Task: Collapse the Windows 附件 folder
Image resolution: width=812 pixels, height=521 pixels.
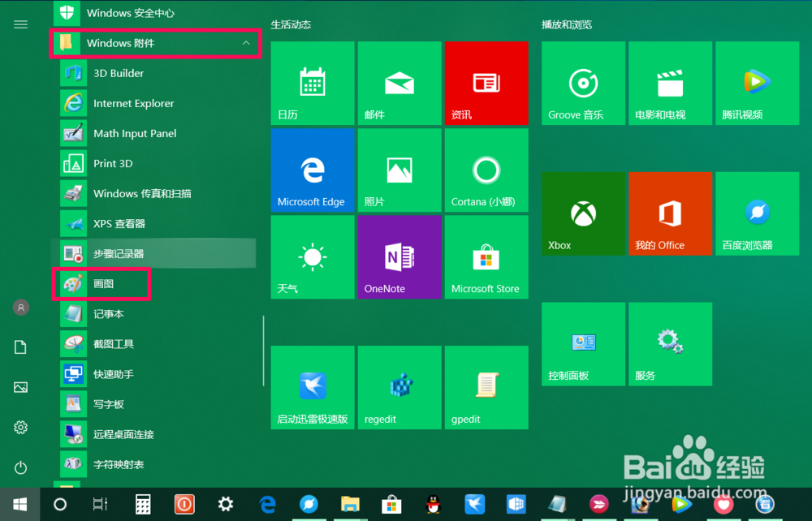Action: [x=155, y=43]
